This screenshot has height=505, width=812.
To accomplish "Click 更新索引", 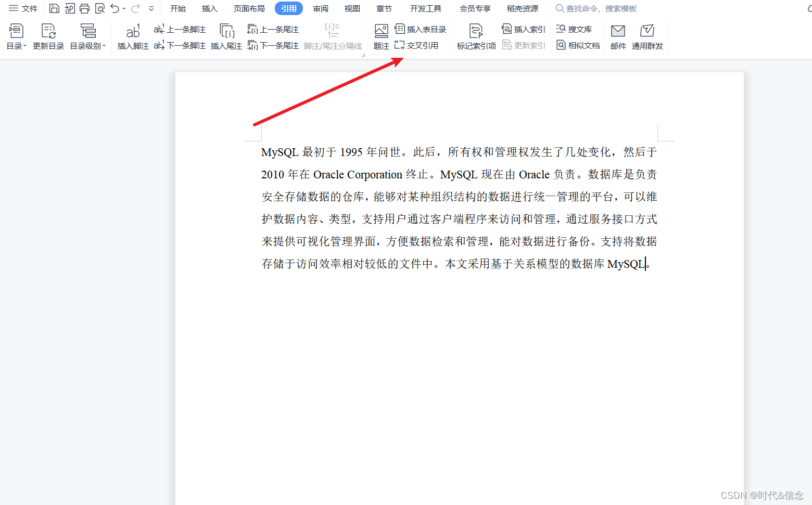I will coord(523,45).
